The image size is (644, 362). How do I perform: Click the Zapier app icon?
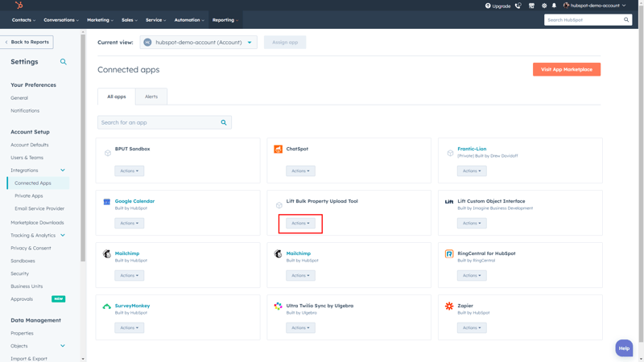click(449, 306)
